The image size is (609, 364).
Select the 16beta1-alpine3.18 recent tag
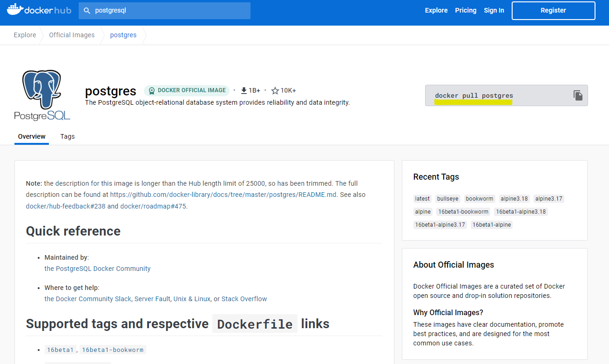coord(521,212)
